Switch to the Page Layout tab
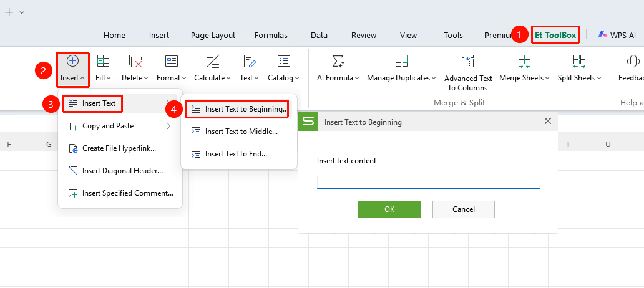 213,36
